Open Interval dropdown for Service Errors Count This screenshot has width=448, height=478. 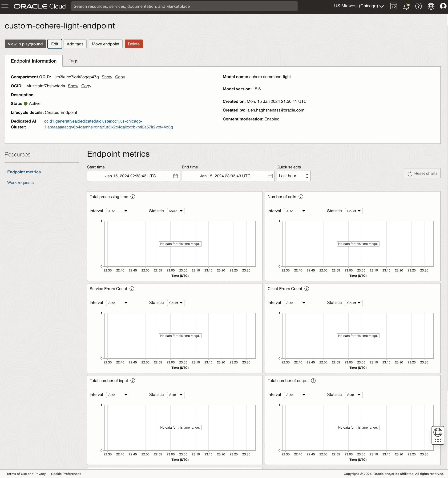coord(118,303)
